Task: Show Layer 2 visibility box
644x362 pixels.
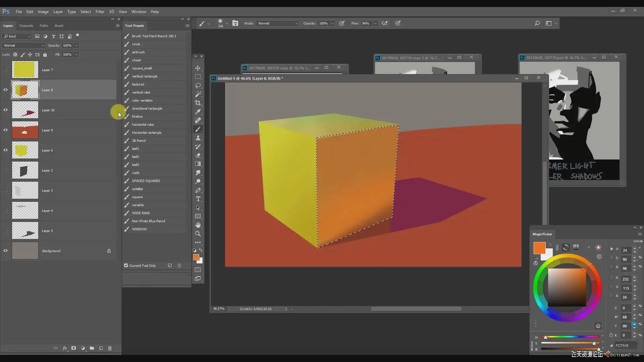Action: (5, 170)
